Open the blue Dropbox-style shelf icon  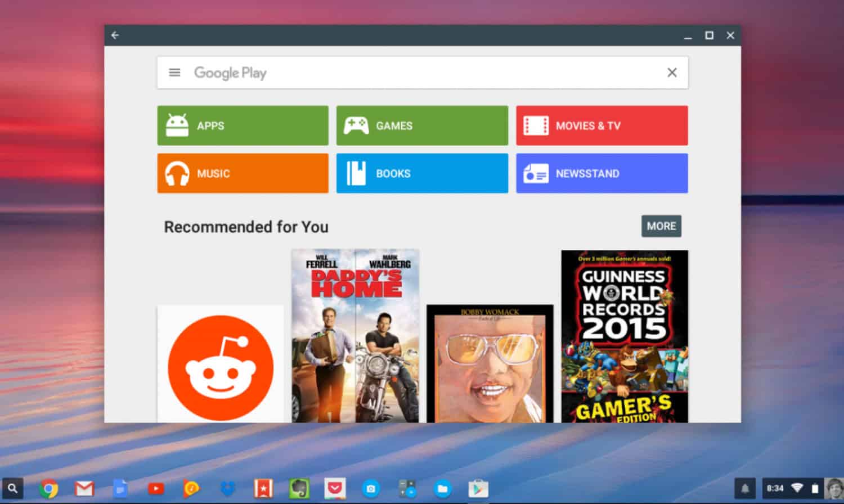[227, 489]
